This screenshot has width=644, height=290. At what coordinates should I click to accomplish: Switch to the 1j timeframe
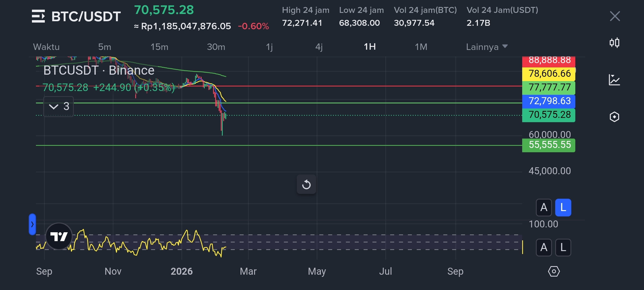click(x=269, y=47)
